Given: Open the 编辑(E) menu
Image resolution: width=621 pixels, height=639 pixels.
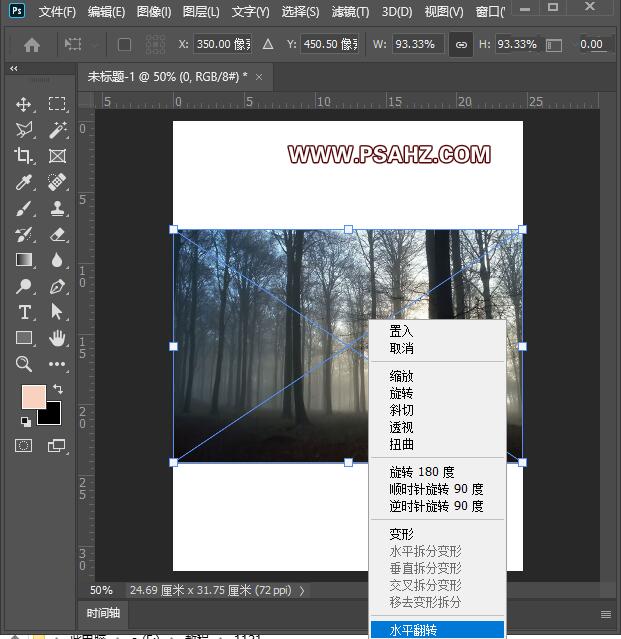Looking at the screenshot, I should pyautogui.click(x=106, y=11).
